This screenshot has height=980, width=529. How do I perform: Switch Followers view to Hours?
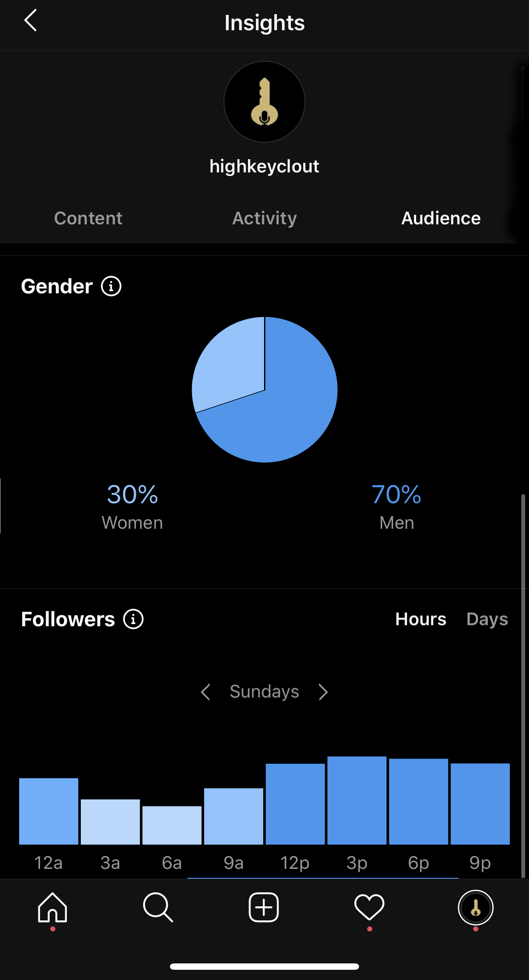[421, 619]
